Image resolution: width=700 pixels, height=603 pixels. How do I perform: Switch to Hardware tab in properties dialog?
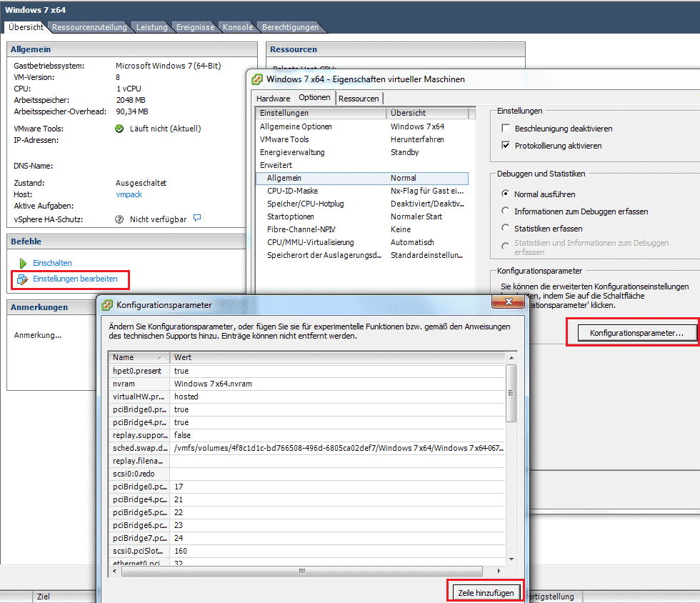273,99
